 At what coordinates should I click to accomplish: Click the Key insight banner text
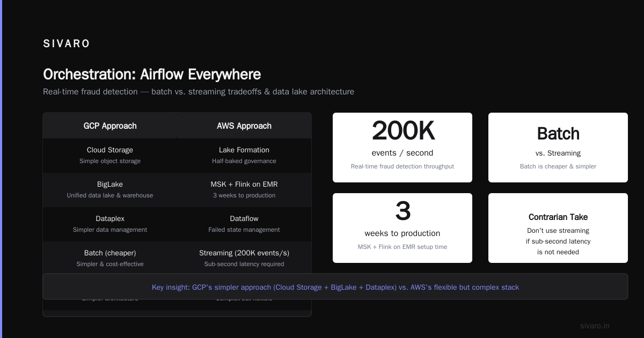pyautogui.click(x=335, y=287)
